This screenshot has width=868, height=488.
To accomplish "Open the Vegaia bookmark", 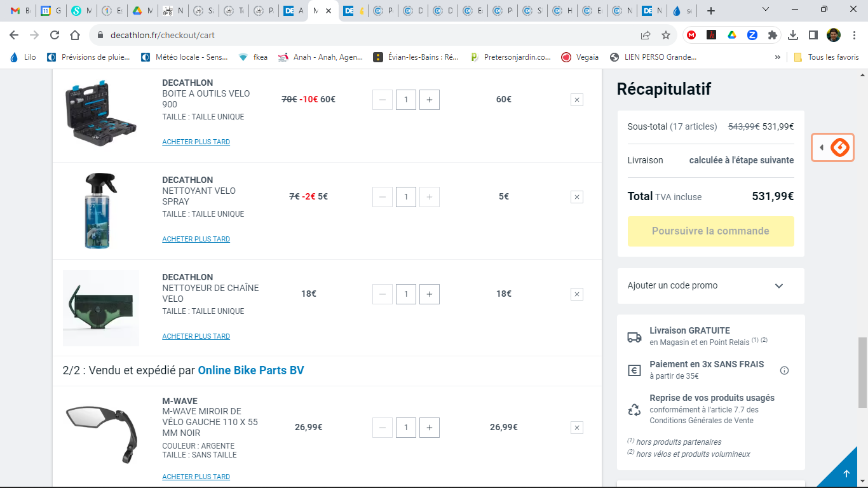I will pyautogui.click(x=580, y=57).
